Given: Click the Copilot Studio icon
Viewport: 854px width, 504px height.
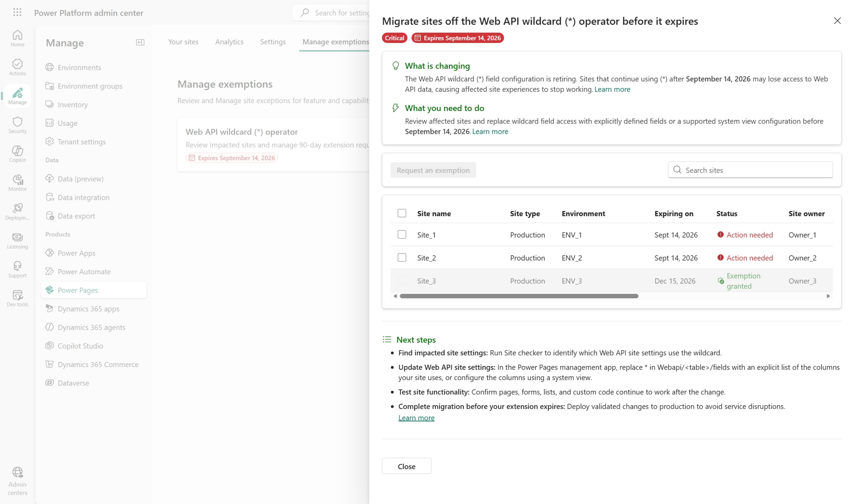Looking at the screenshot, I should click(50, 345).
